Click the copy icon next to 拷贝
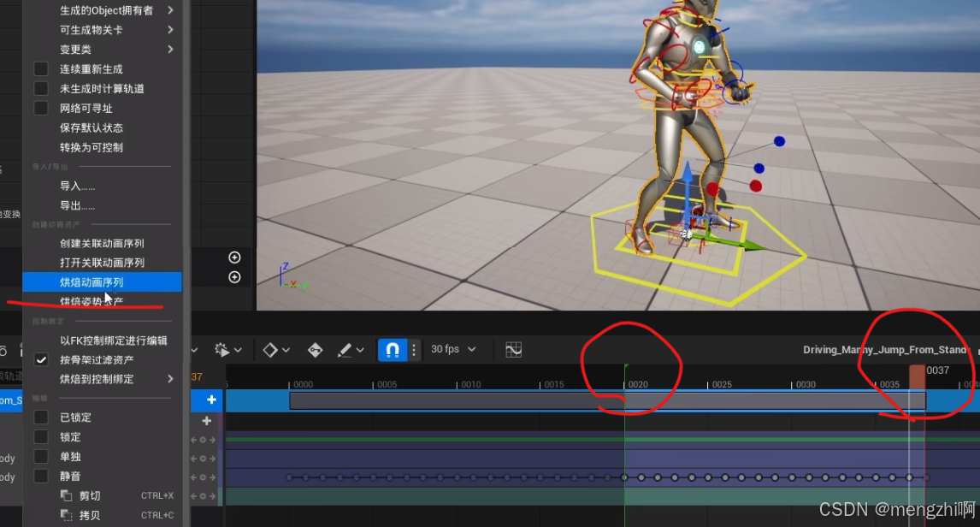The height and width of the screenshot is (527, 980). click(x=66, y=515)
